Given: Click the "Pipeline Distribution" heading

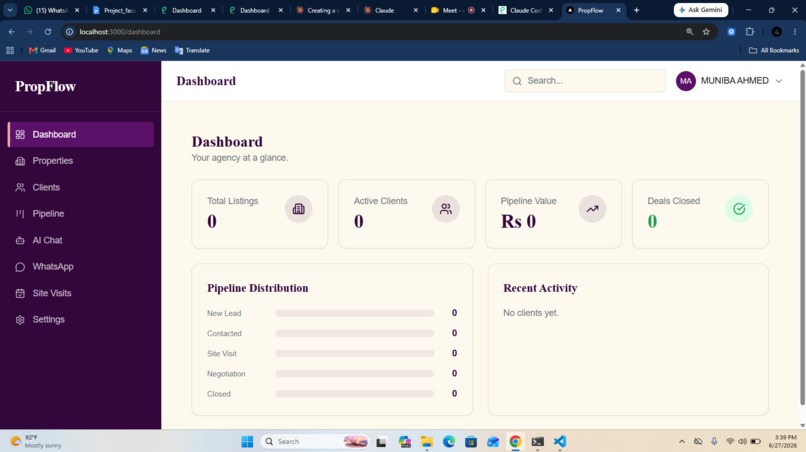Looking at the screenshot, I should click(258, 288).
